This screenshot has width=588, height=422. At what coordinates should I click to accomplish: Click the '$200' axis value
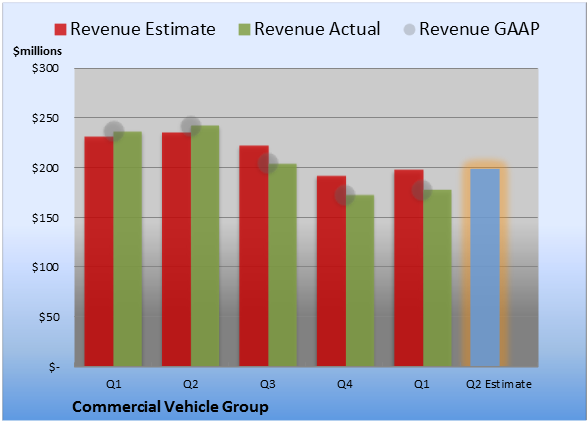45,168
